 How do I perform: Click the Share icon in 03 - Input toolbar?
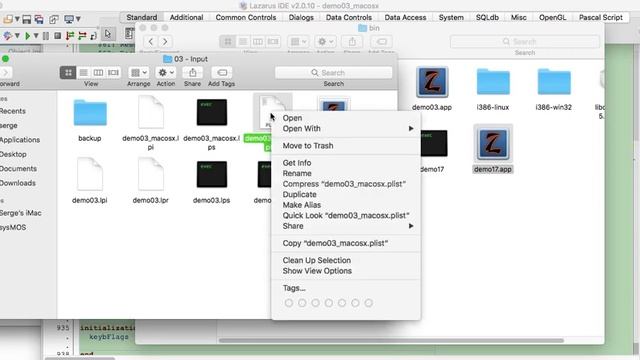pos(192,73)
